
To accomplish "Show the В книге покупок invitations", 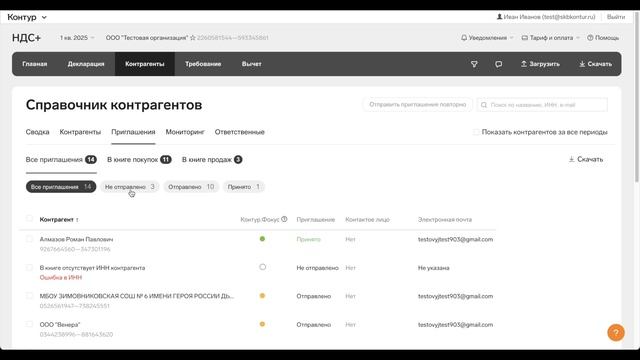I will [x=139, y=160].
